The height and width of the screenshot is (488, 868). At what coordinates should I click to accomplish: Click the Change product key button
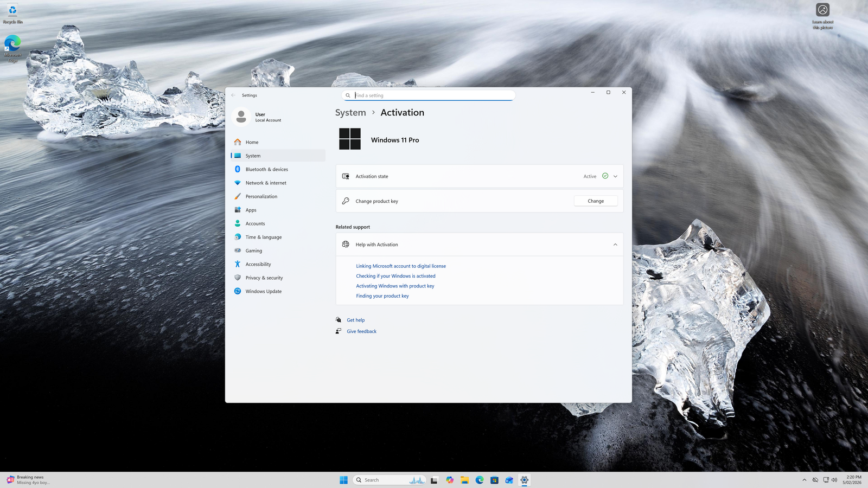coord(596,201)
